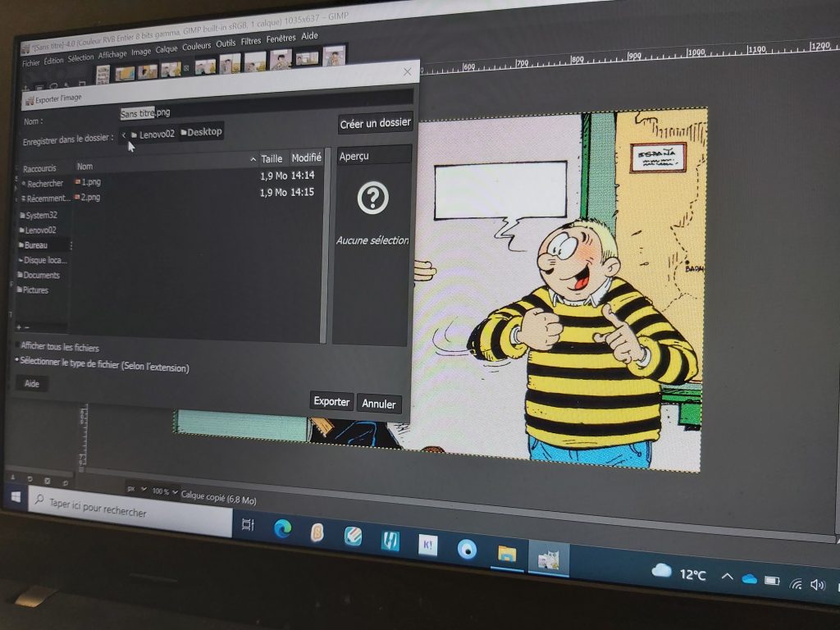This screenshot has width=840, height=630.
Task: Open the Image menu
Action: pyautogui.click(x=141, y=52)
